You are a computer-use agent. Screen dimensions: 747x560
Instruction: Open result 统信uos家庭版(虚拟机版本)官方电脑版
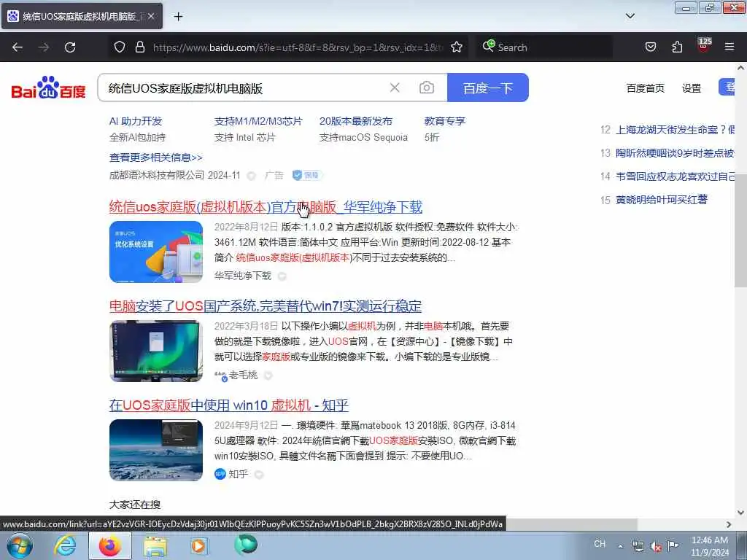266,206
